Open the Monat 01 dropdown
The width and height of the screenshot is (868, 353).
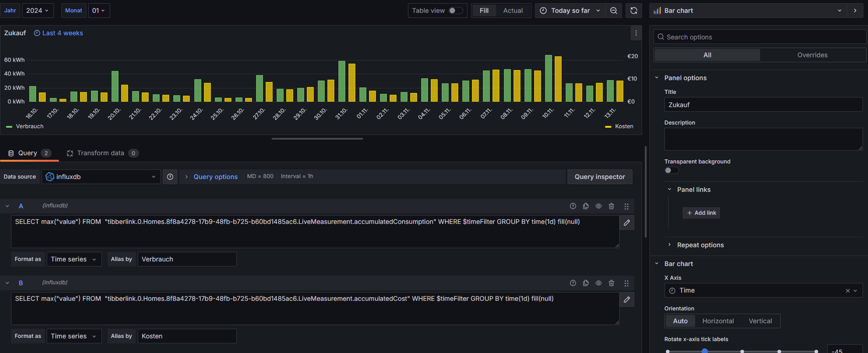[x=99, y=11]
